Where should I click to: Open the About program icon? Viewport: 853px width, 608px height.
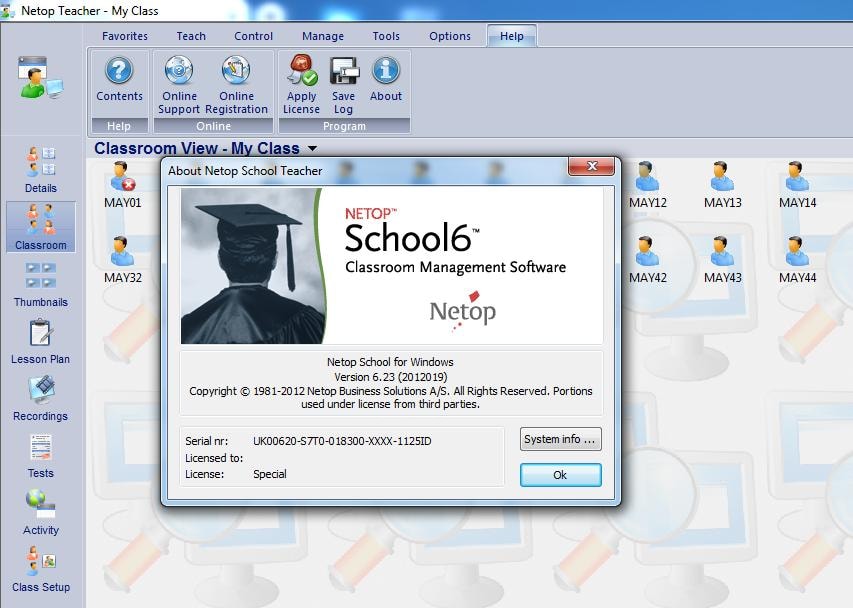386,79
